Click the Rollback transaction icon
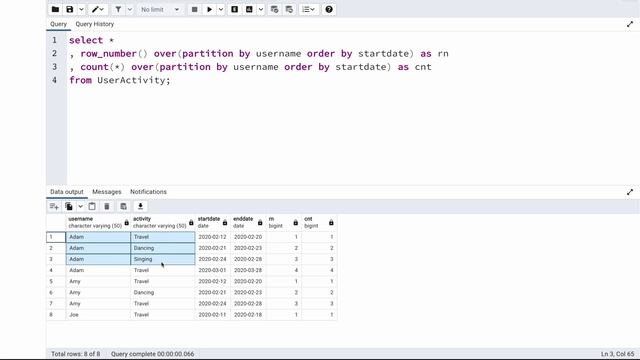This screenshot has height=360, width=640. coord(289,9)
